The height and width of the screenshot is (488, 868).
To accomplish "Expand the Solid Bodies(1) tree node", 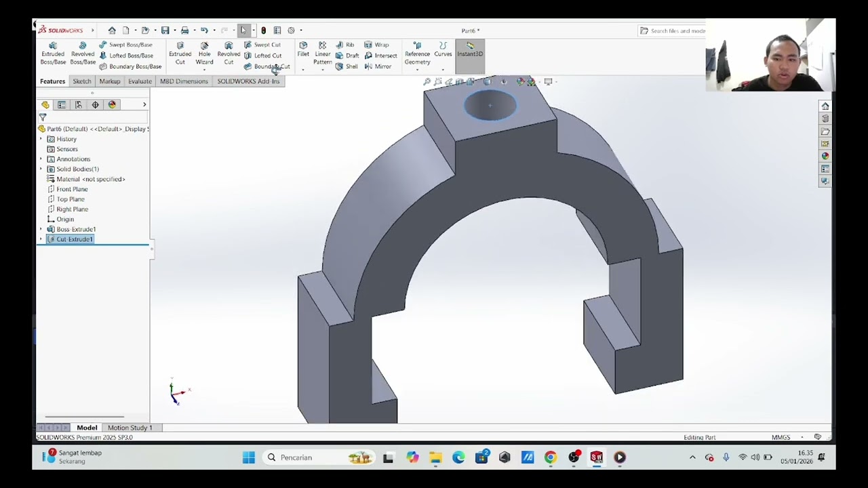I will 41,169.
